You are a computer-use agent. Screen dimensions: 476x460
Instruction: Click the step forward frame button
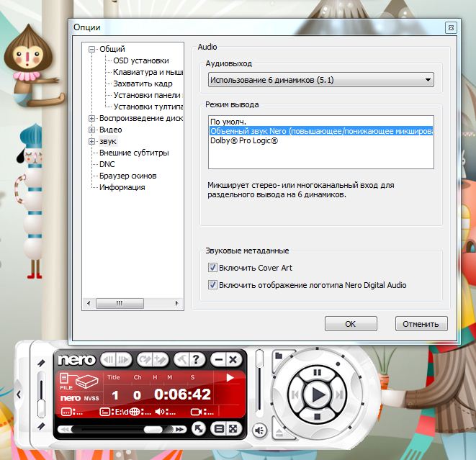[x=124, y=359]
